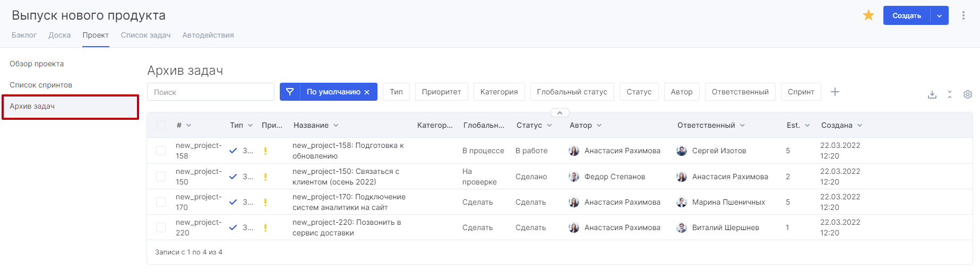980x272 pixels.
Task: Collapse the filter panel with the up chevron
Action: coord(560,112)
